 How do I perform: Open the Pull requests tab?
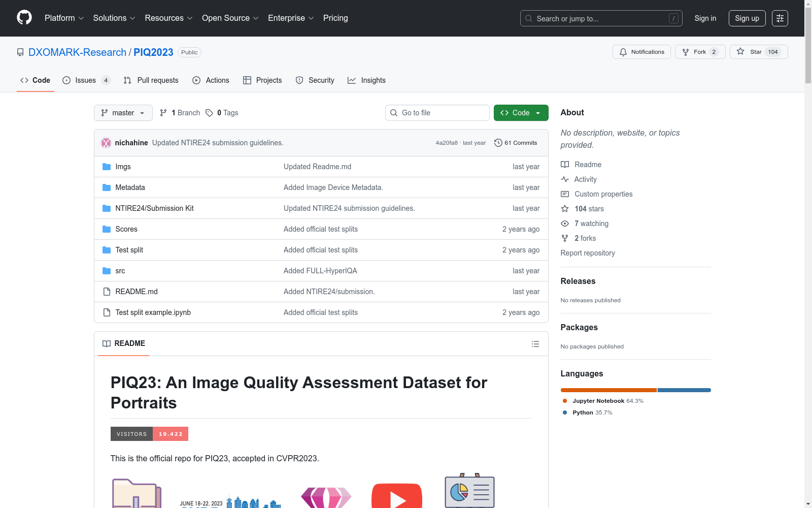151,80
